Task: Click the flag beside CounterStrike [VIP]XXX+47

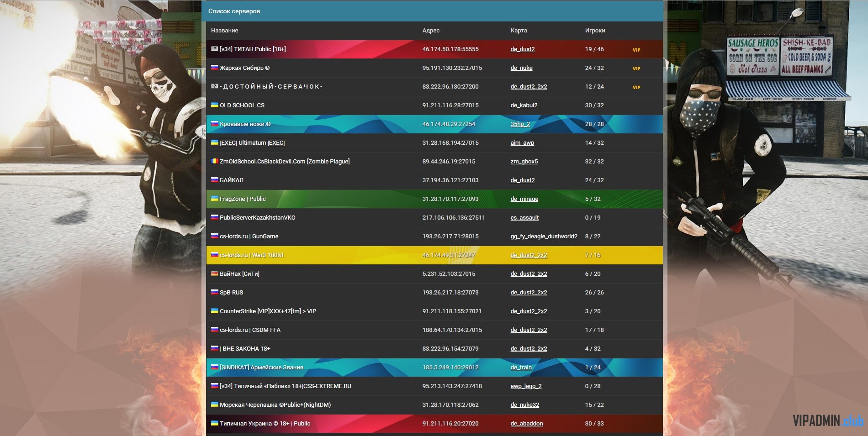Action: pyautogui.click(x=214, y=310)
